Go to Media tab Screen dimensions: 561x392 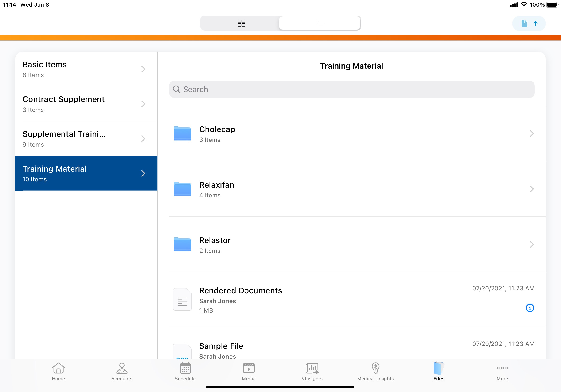pyautogui.click(x=249, y=371)
